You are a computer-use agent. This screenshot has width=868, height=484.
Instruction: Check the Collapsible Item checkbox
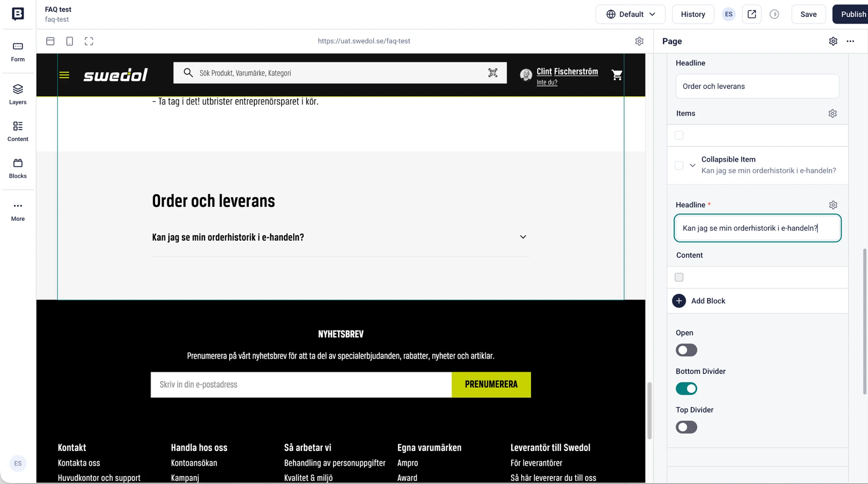click(x=679, y=165)
